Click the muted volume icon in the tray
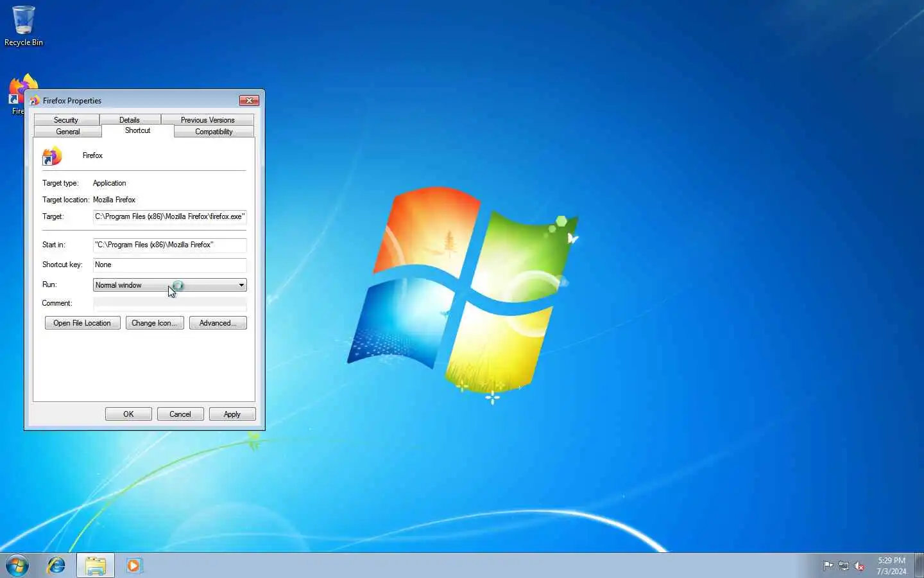Image resolution: width=924 pixels, height=578 pixels. (859, 566)
